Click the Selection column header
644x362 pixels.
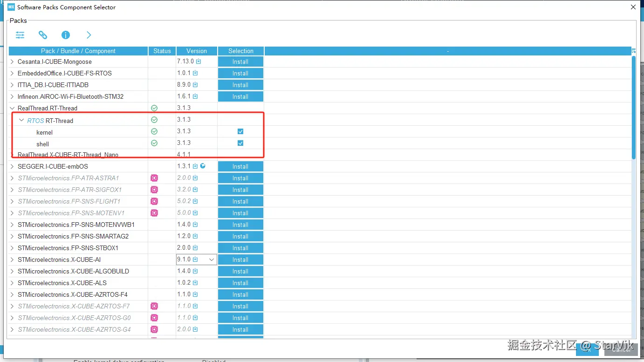241,51
